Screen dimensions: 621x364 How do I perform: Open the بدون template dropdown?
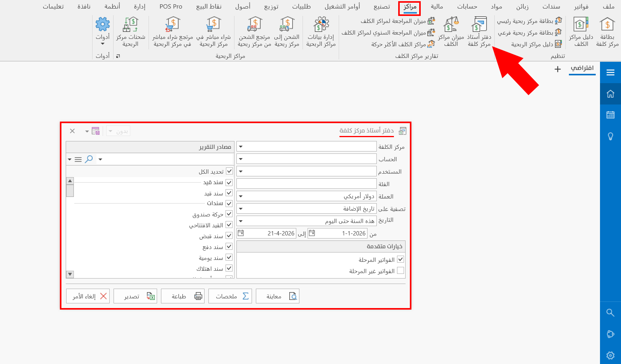[118, 131]
